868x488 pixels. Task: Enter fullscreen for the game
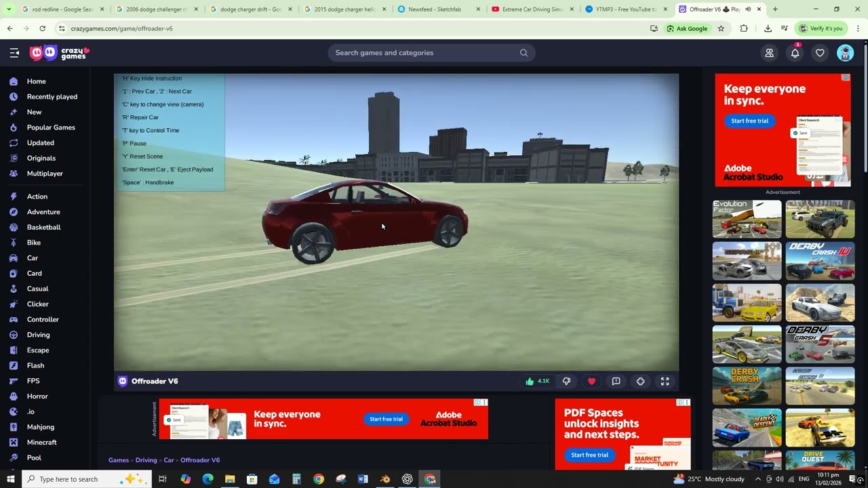[x=665, y=382]
